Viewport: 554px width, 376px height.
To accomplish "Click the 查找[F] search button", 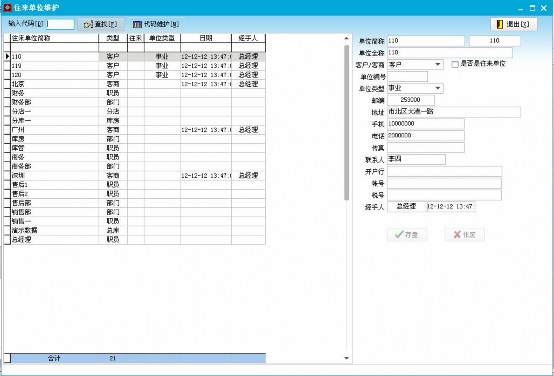I will point(101,24).
